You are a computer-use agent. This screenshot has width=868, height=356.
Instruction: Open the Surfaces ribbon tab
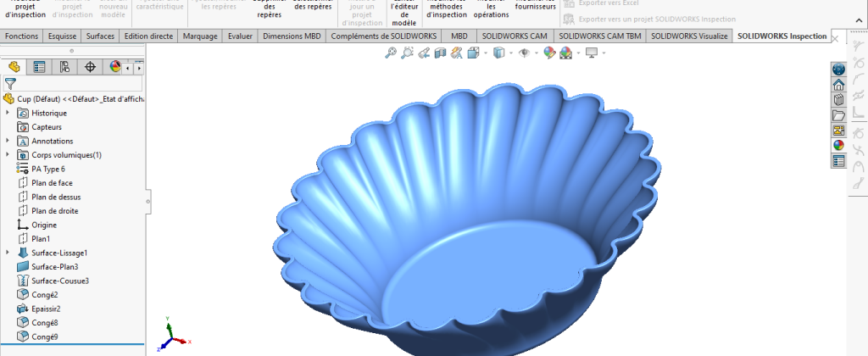tap(101, 36)
